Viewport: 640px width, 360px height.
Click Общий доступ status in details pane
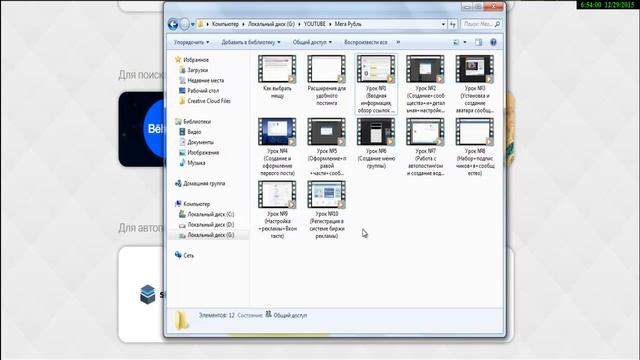(x=290, y=315)
